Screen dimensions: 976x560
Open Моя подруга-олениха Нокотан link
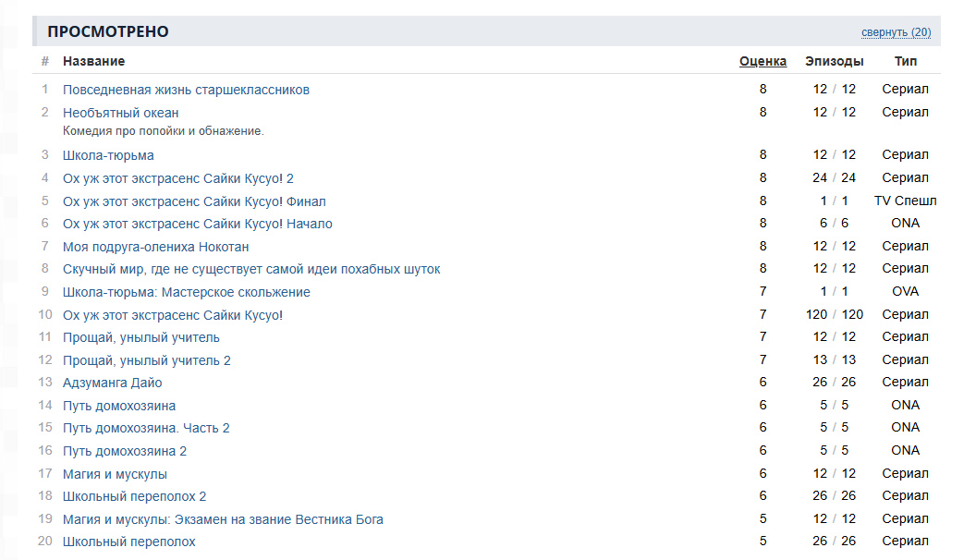(155, 247)
